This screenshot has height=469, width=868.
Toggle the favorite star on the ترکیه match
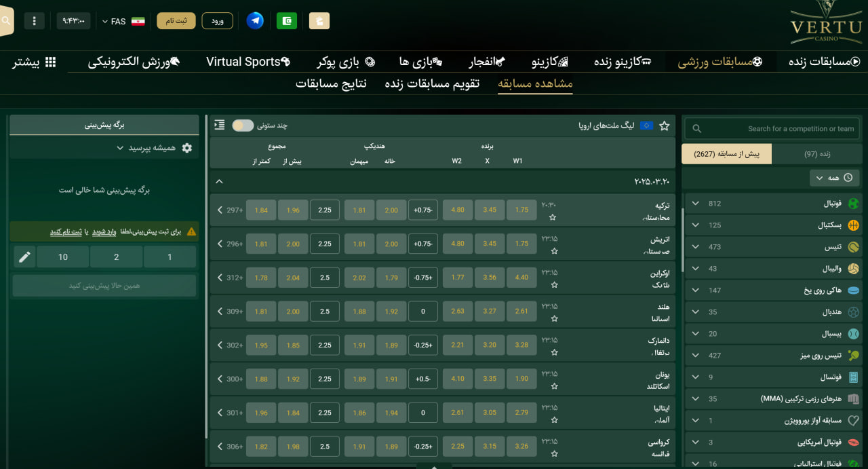pyautogui.click(x=553, y=217)
